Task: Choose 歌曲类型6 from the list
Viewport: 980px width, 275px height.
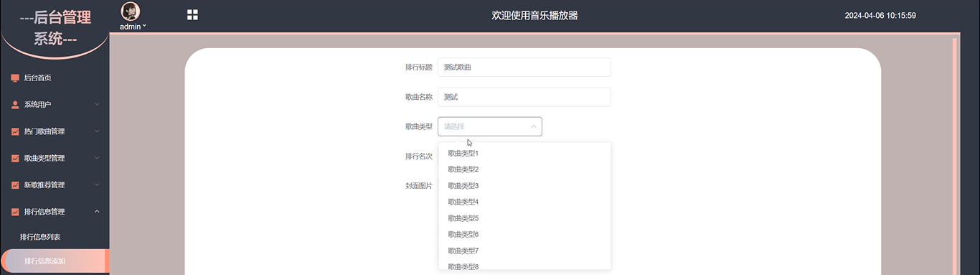Action: [x=524, y=234]
